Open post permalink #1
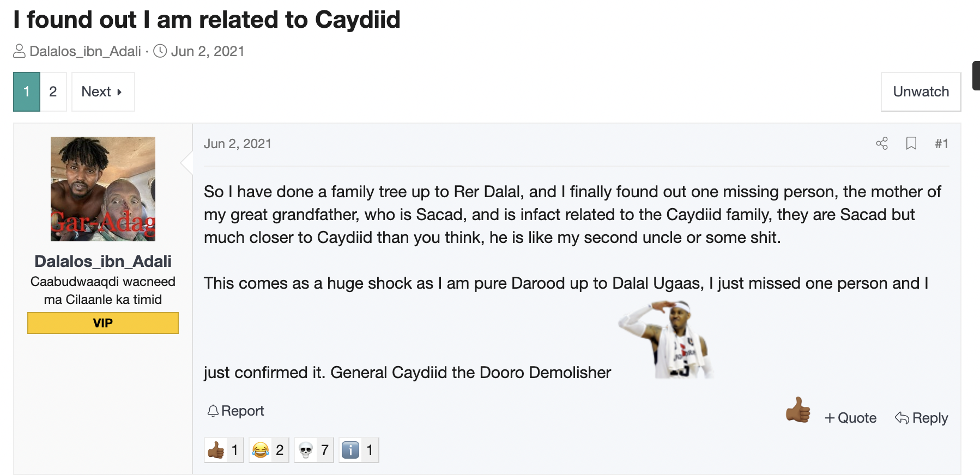Image resolution: width=980 pixels, height=475 pixels. [x=941, y=143]
